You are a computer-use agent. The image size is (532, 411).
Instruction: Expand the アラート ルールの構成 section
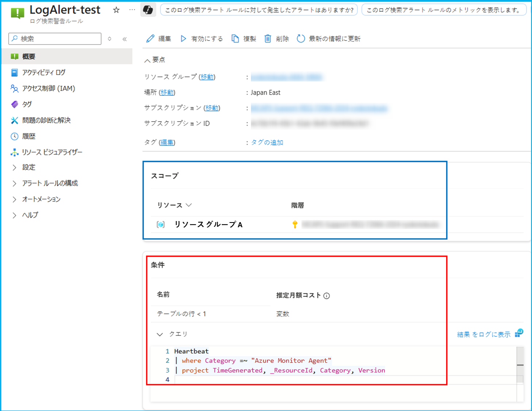[15, 183]
